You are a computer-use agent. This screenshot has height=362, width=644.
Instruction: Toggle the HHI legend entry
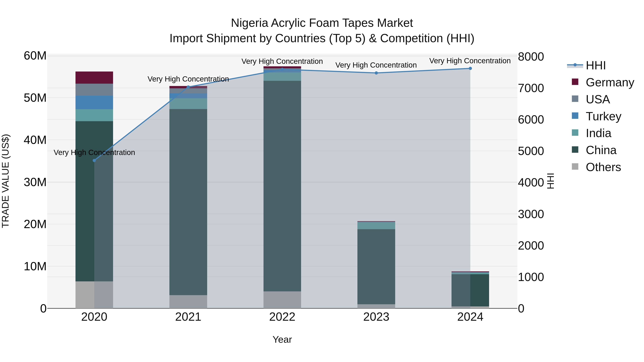tap(586, 65)
